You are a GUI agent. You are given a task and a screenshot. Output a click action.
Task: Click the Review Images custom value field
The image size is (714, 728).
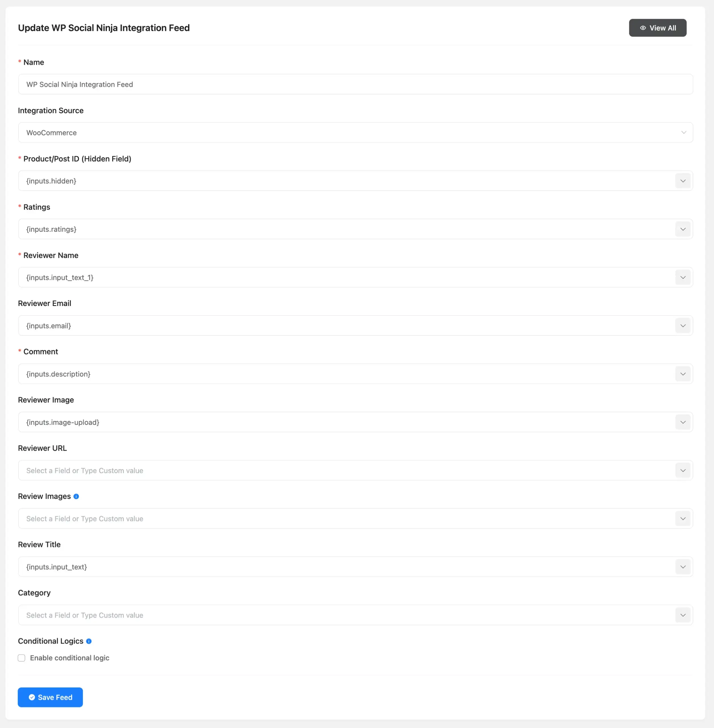(x=263, y=518)
